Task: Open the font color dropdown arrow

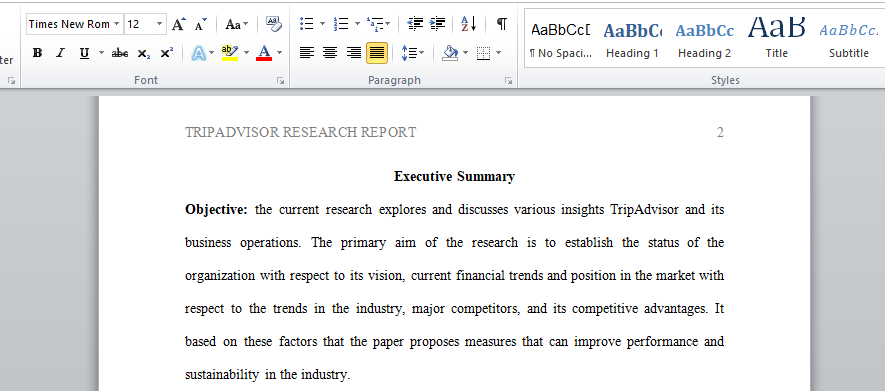Action: (279, 53)
